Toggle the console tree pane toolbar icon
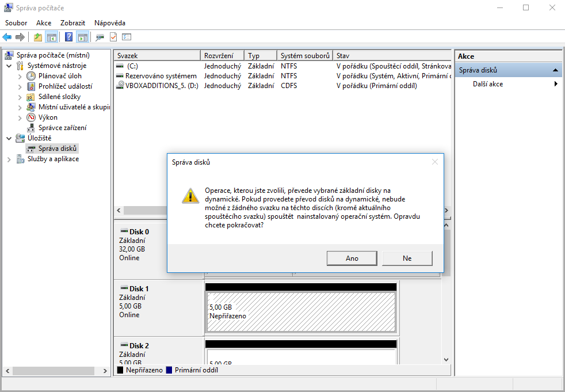The height and width of the screenshot is (392, 565). click(52, 37)
